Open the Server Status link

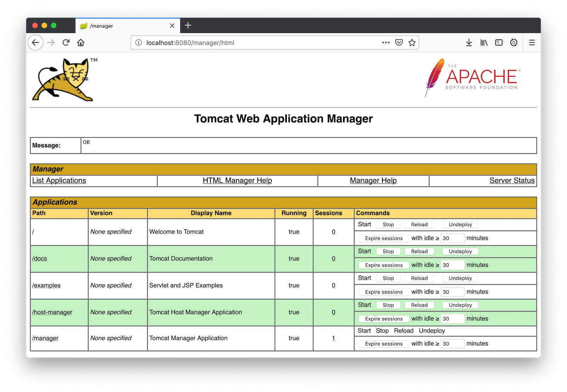tap(512, 180)
